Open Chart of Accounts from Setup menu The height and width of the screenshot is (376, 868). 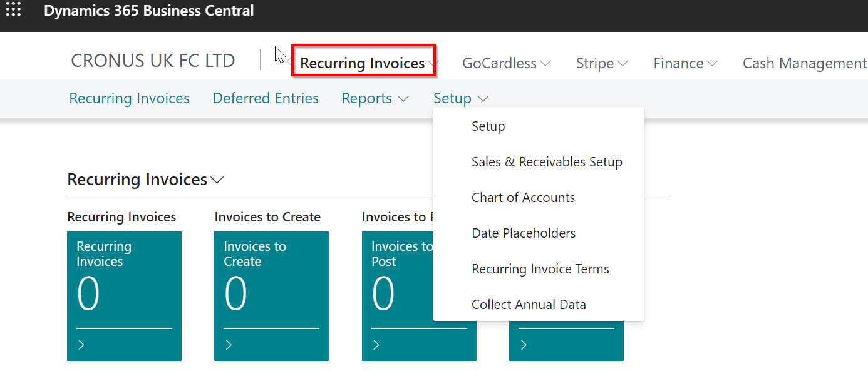(523, 198)
